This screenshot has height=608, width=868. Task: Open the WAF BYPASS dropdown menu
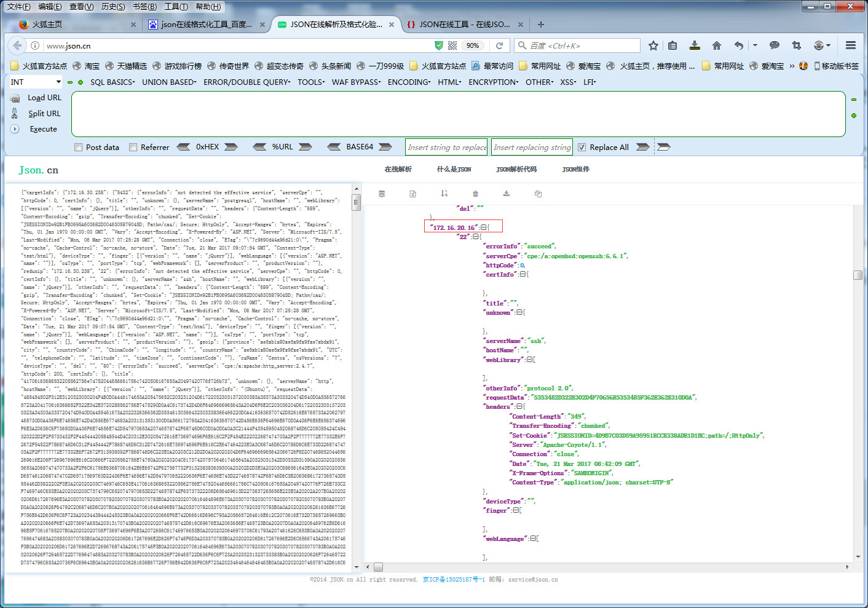coord(357,82)
